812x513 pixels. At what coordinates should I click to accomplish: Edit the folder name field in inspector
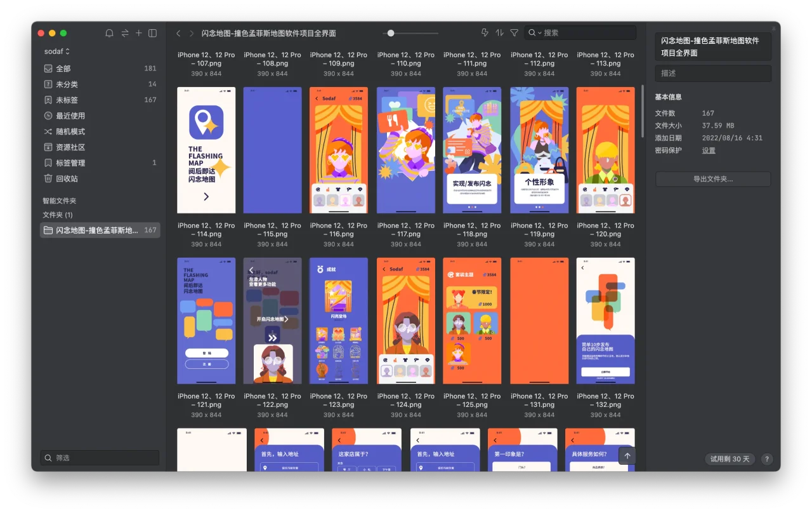pyautogui.click(x=713, y=47)
